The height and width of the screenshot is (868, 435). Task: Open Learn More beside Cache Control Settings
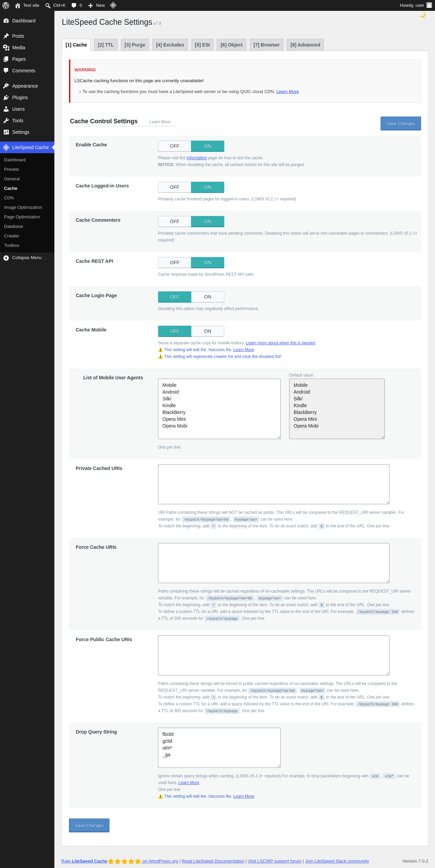tap(160, 122)
